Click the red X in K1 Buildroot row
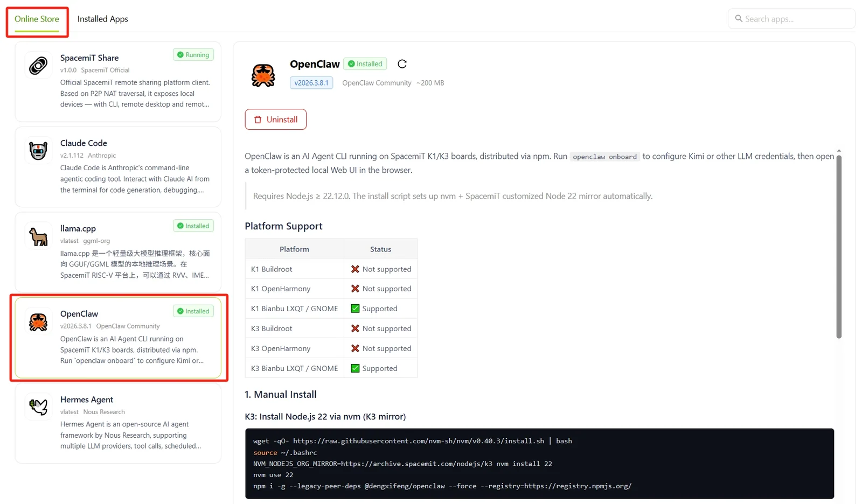Image resolution: width=862 pixels, height=504 pixels. (355, 269)
